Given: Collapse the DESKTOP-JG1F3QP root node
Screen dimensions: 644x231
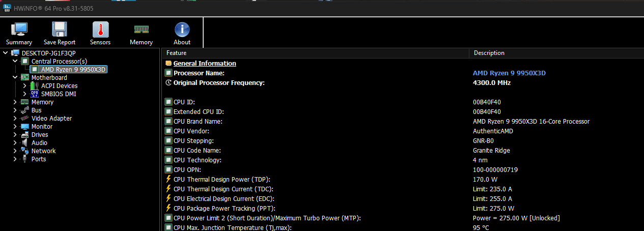Looking at the screenshot, I should click(6, 53).
